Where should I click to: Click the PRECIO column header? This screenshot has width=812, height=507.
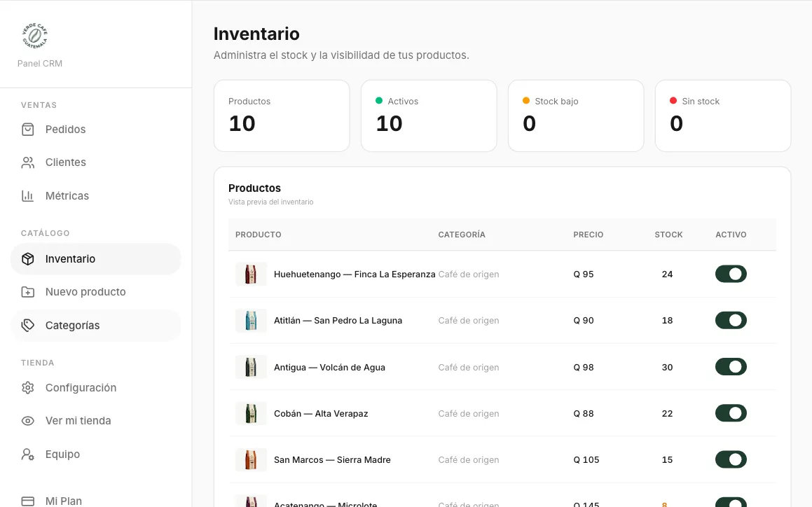click(589, 235)
